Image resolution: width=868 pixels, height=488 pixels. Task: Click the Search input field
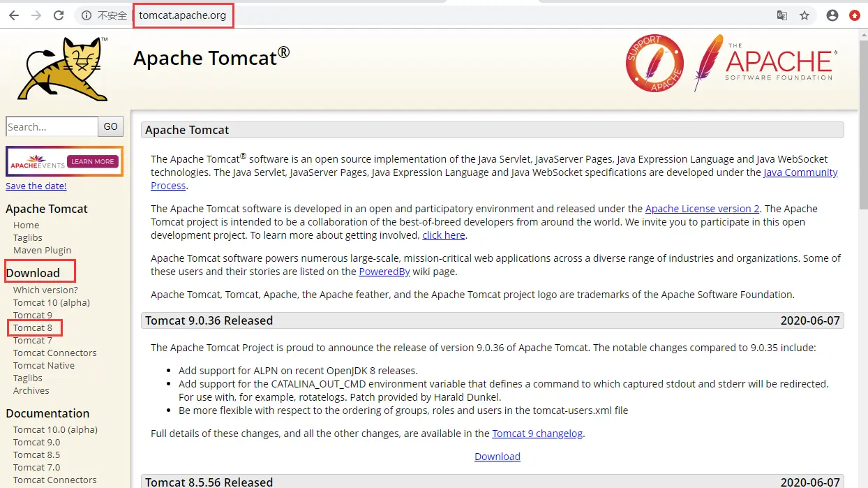click(x=52, y=126)
